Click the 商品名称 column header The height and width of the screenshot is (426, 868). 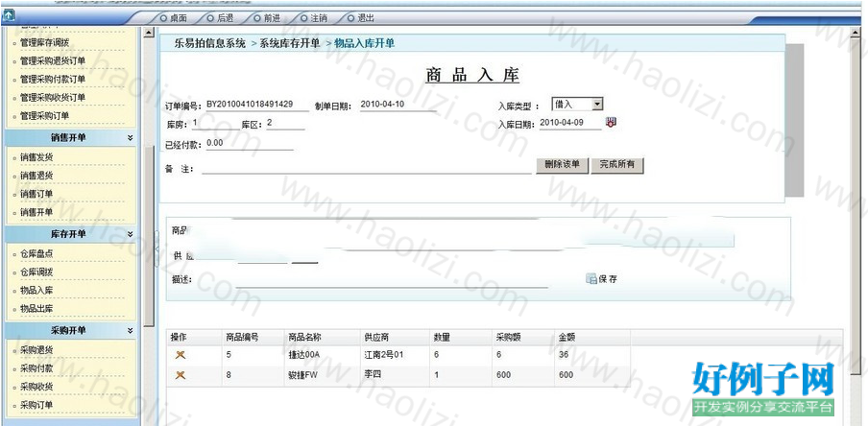(x=305, y=337)
